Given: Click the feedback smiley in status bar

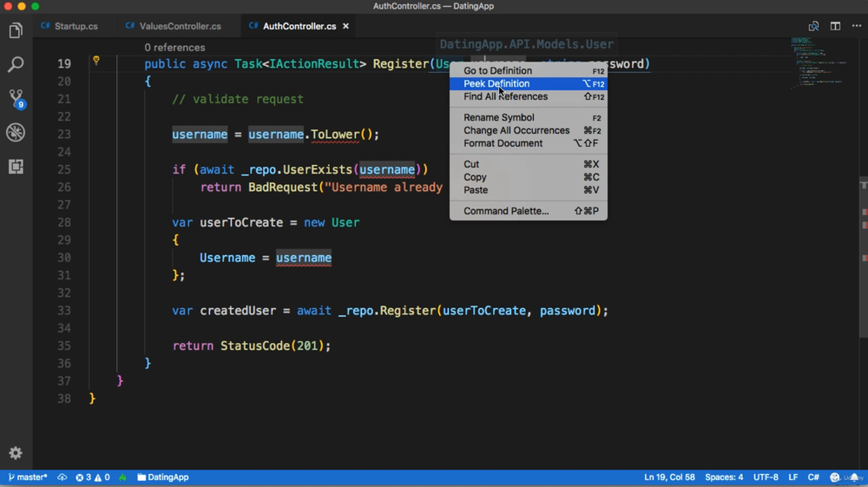Looking at the screenshot, I should 835,477.
